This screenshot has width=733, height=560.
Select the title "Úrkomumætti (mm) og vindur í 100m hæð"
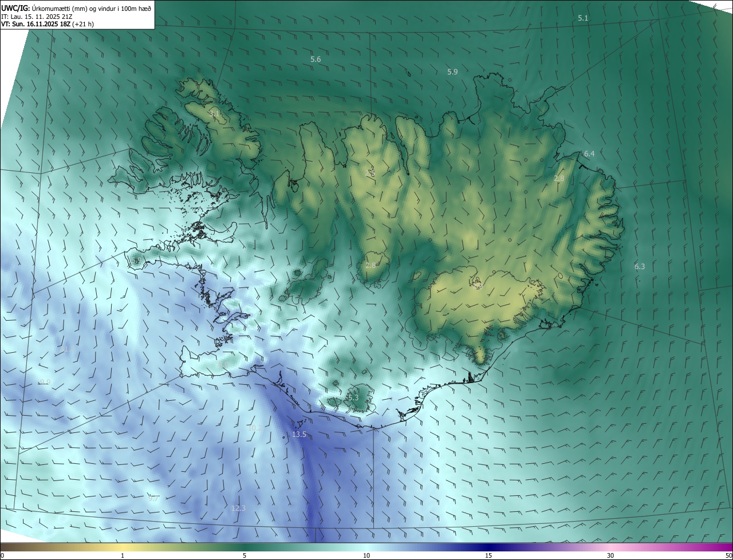[x=92, y=8]
